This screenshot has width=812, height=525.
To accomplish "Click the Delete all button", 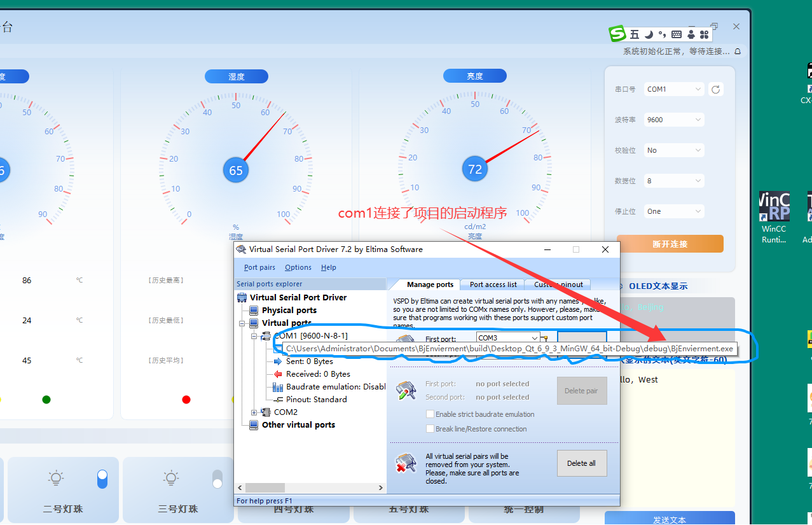I will 581,463.
